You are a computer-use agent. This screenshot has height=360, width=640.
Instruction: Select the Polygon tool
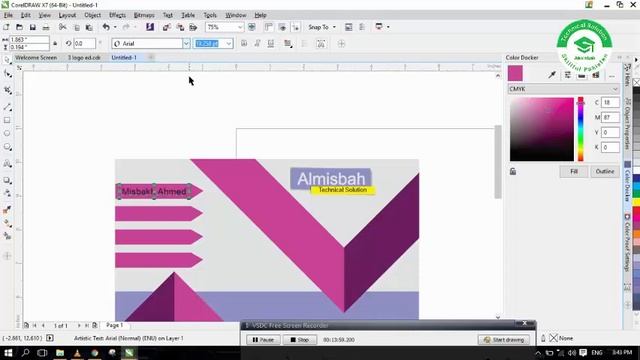click(x=7, y=147)
